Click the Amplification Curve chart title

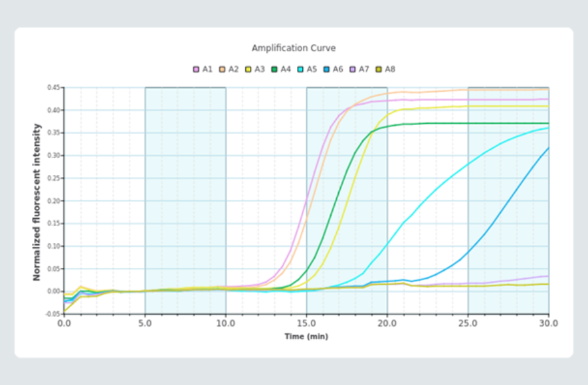(294, 48)
